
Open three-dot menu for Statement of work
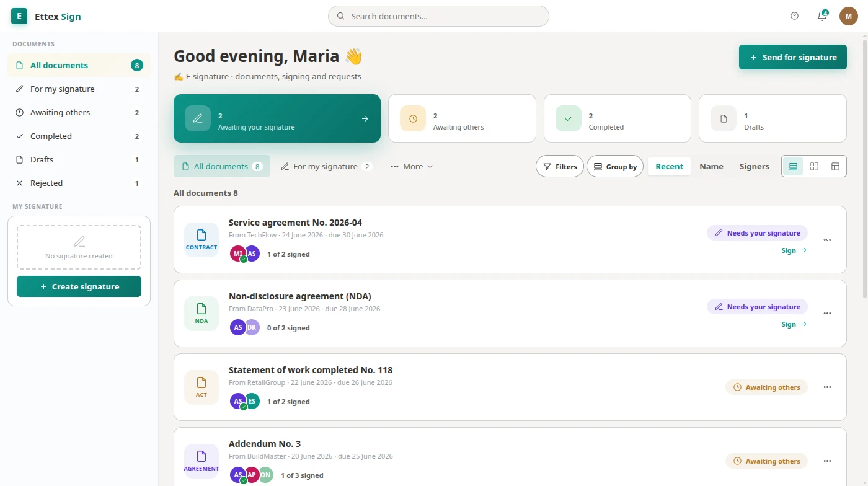pyautogui.click(x=827, y=387)
